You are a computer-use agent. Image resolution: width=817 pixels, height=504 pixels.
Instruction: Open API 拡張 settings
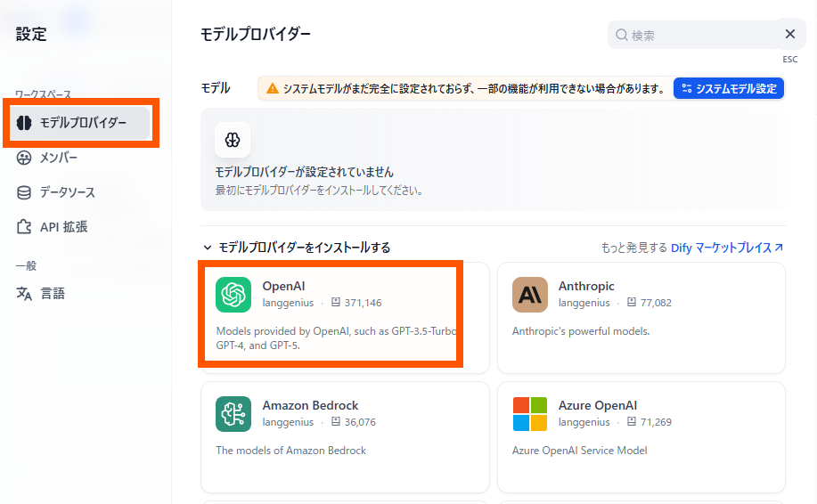63,227
